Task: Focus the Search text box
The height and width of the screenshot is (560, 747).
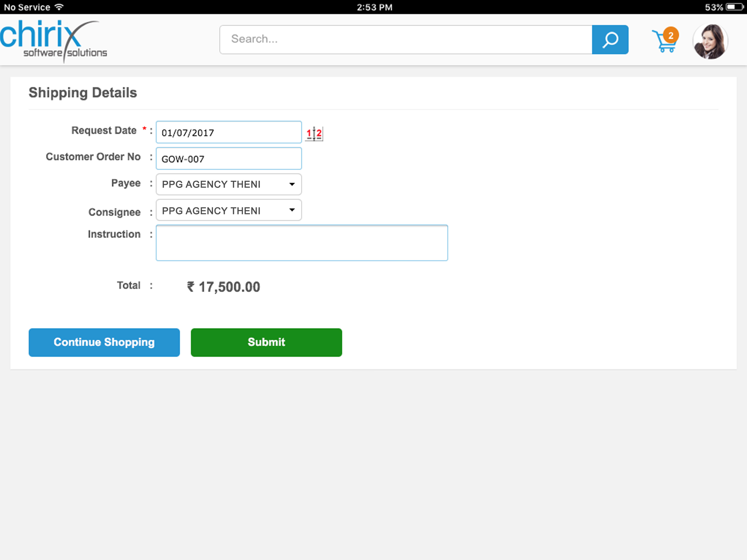Action: (x=405, y=40)
